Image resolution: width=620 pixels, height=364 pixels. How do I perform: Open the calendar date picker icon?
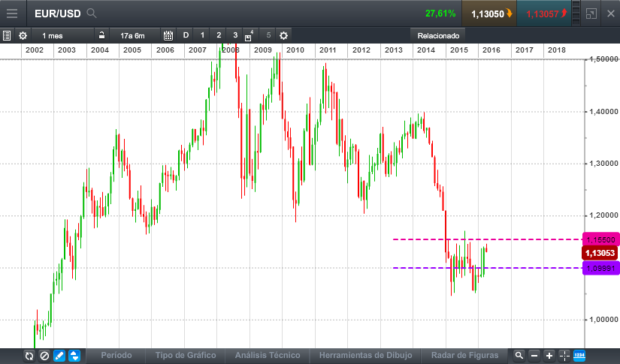168,35
